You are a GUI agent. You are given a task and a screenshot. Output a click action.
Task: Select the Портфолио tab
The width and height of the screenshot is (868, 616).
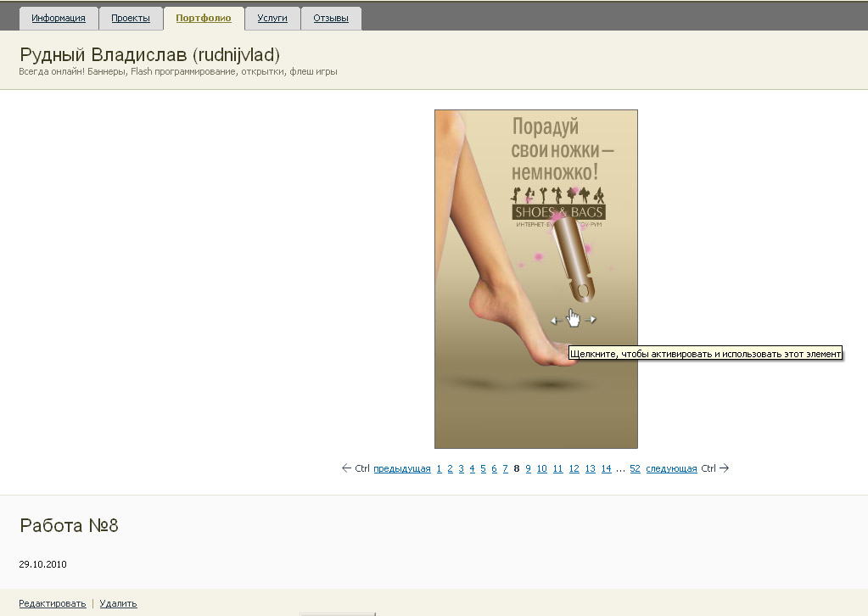tap(204, 19)
